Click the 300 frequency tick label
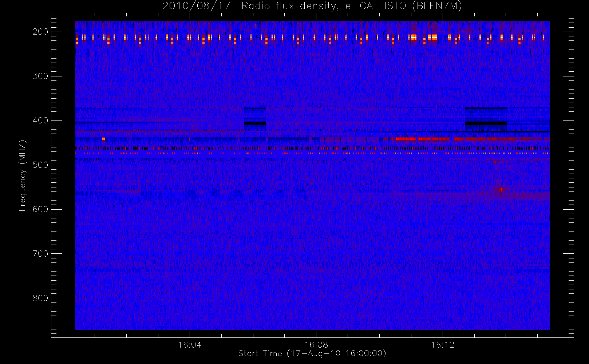 (x=40, y=76)
